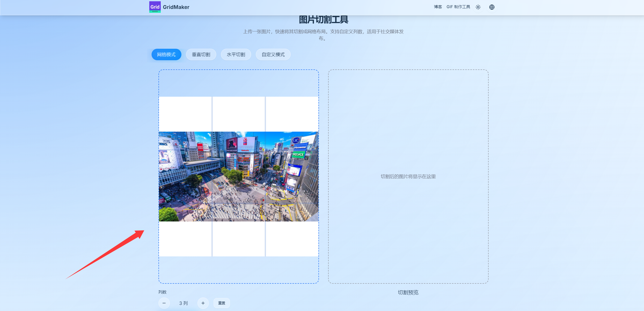
Task: Click the 切割预览 output panel
Action: 408,176
